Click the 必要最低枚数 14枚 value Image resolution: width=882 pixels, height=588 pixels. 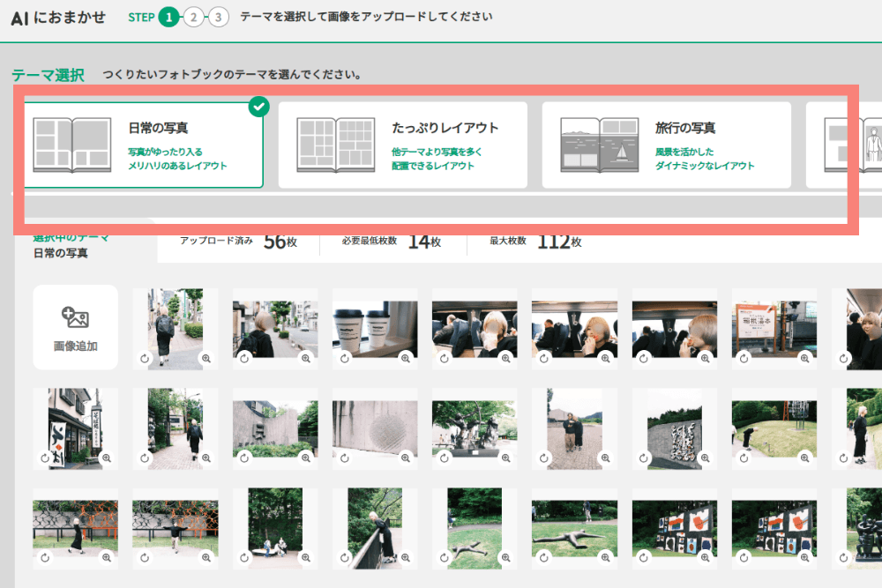392,242
